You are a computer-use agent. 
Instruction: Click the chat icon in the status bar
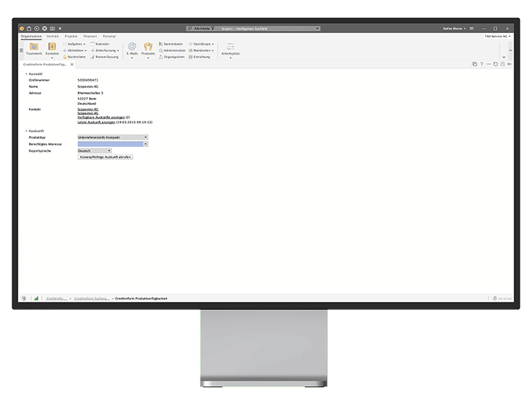(24, 299)
